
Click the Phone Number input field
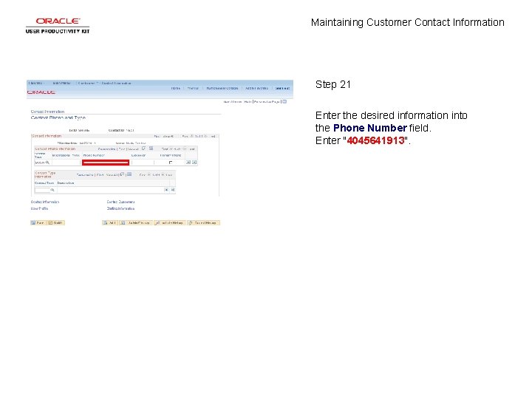[x=106, y=163]
